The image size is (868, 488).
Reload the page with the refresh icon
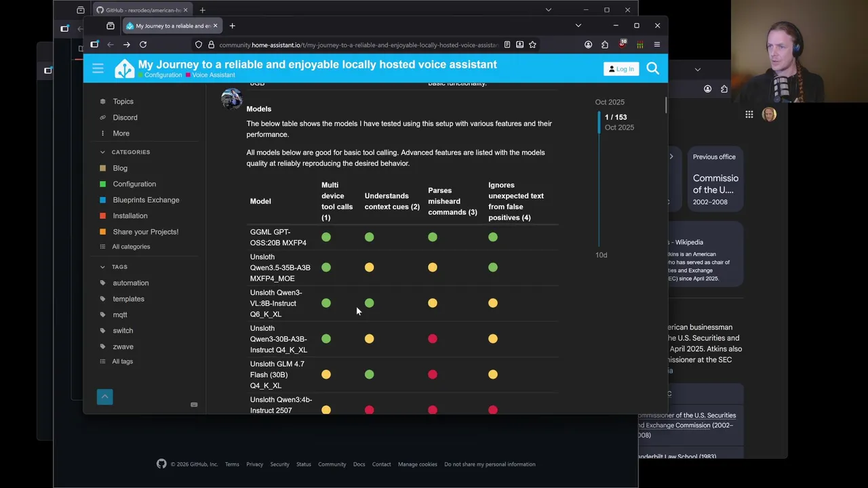click(143, 45)
